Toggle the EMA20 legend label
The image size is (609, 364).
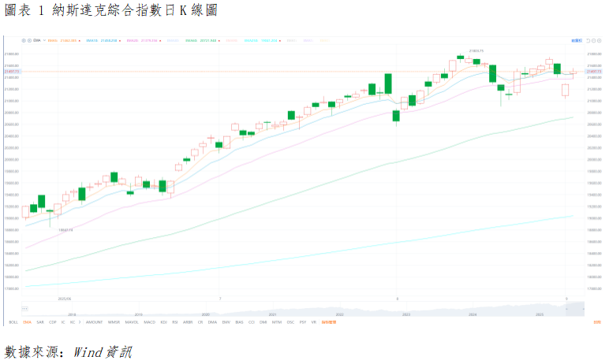click(132, 40)
